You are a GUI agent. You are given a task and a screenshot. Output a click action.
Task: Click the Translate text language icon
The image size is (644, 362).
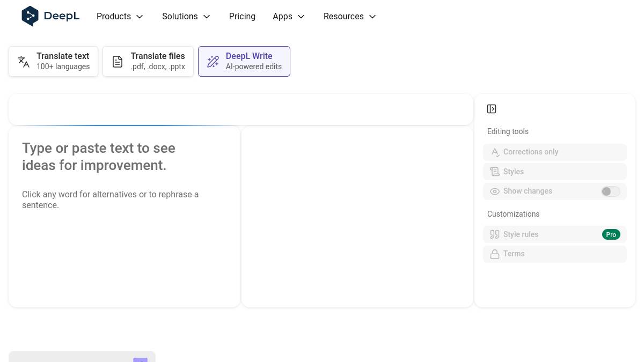point(24,62)
